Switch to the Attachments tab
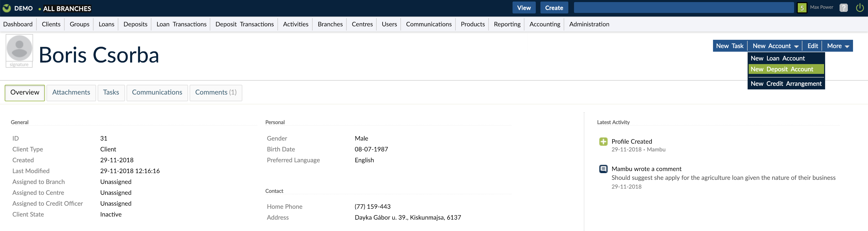This screenshot has width=868, height=231. click(x=71, y=93)
